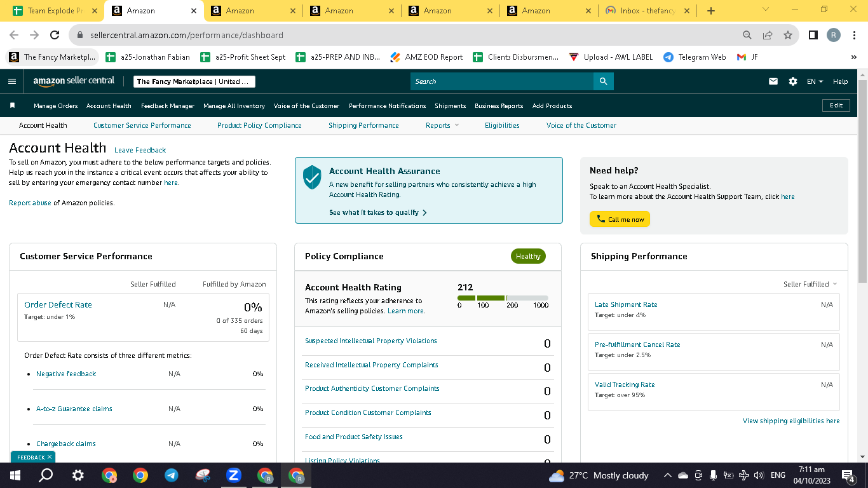Click the Account Health Rating progress bar
Image resolution: width=868 pixels, height=488 pixels.
503,298
